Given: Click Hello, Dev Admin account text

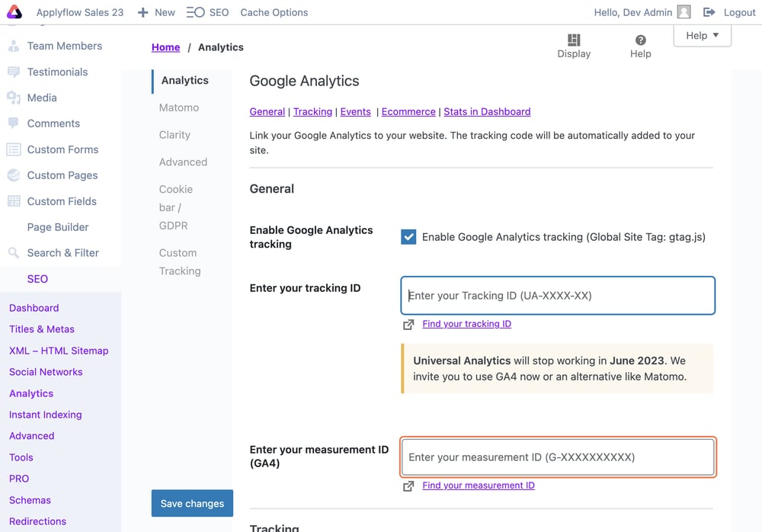Looking at the screenshot, I should tap(632, 13).
